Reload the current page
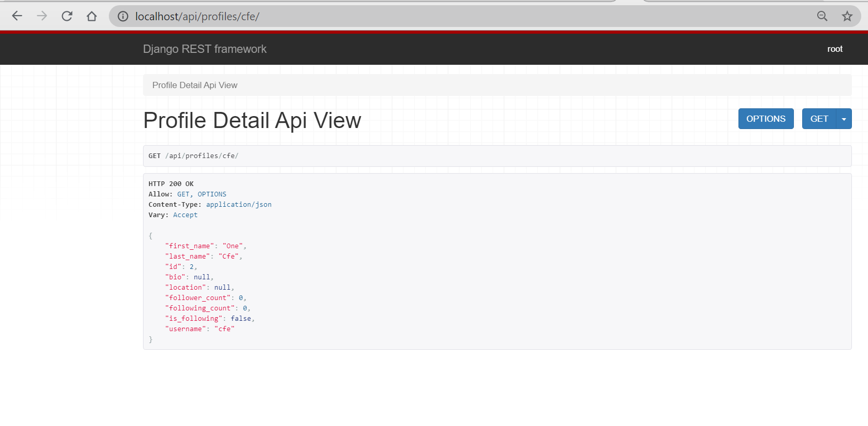Image resolution: width=868 pixels, height=426 pixels. coord(67,16)
